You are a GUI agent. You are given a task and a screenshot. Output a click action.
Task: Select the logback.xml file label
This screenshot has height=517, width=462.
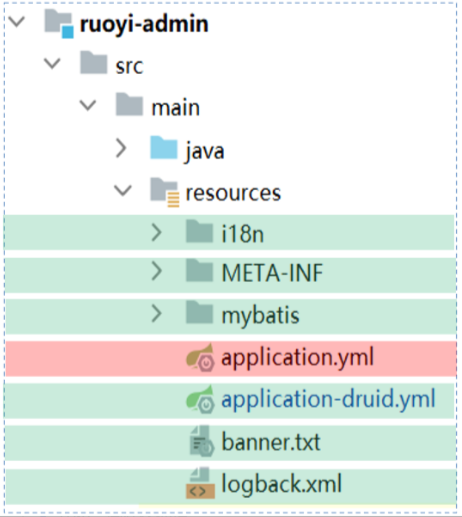point(282,484)
